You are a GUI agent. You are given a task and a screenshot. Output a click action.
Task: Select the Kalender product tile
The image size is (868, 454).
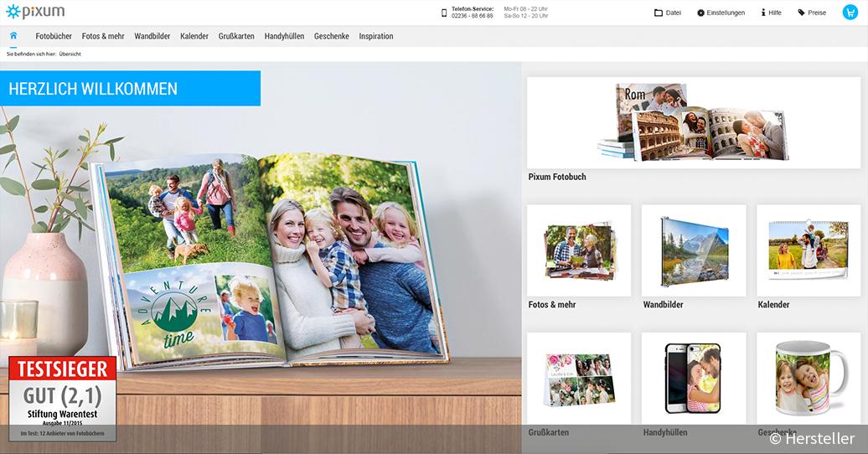pyautogui.click(x=809, y=250)
